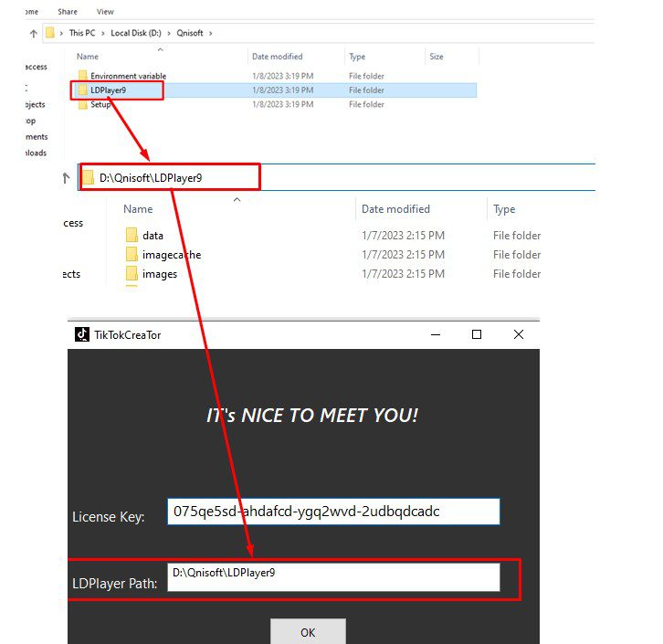The width and height of the screenshot is (663, 644).
Task: Click the OK button in TikTokCreaTor
Action: (x=308, y=632)
